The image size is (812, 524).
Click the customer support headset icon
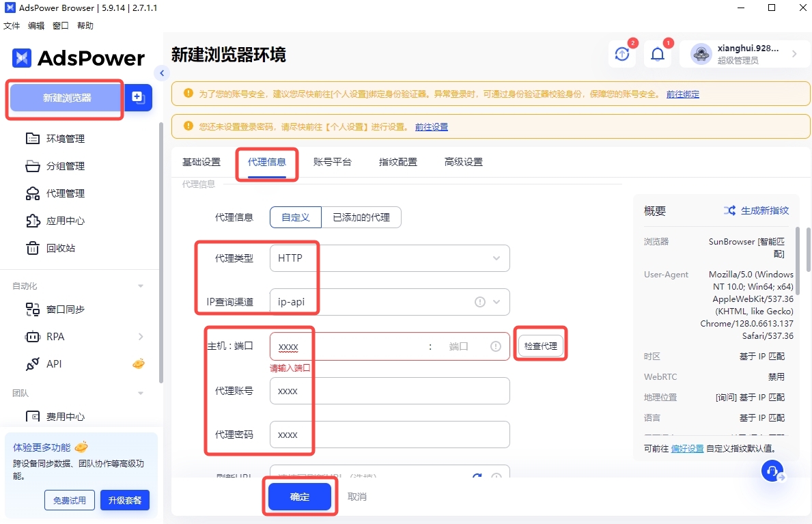(x=772, y=471)
